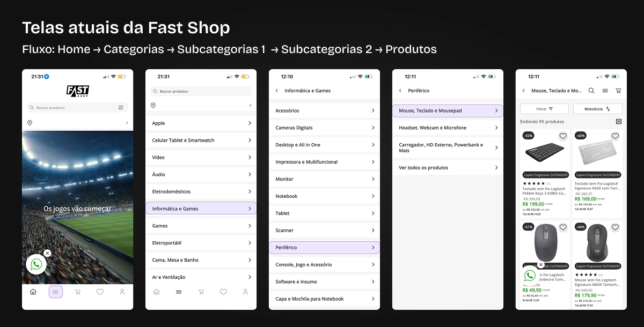Tap the search magnifier on the products screen header
The image size is (644, 327).
(591, 91)
